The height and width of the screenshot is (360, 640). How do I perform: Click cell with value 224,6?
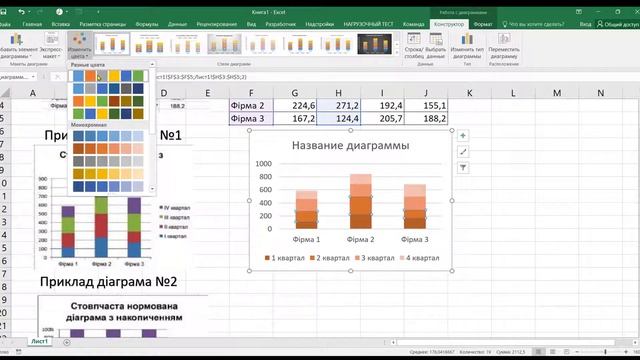(295, 106)
